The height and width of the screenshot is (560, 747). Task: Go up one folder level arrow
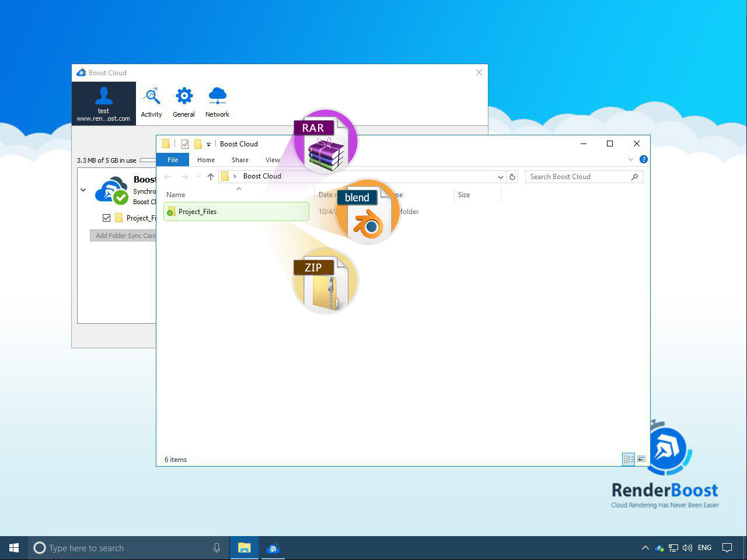[x=211, y=177]
